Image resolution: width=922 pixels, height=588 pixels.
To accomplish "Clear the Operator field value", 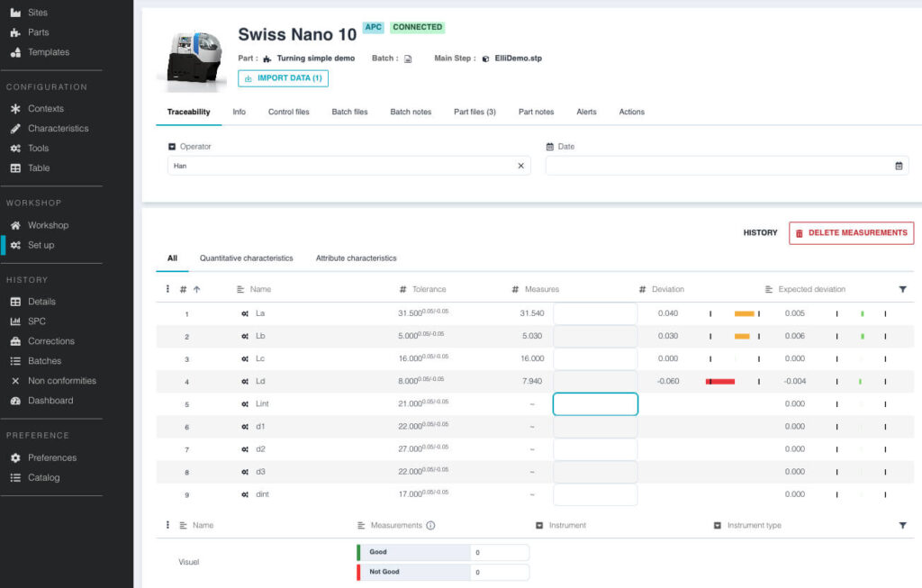I will [x=520, y=166].
